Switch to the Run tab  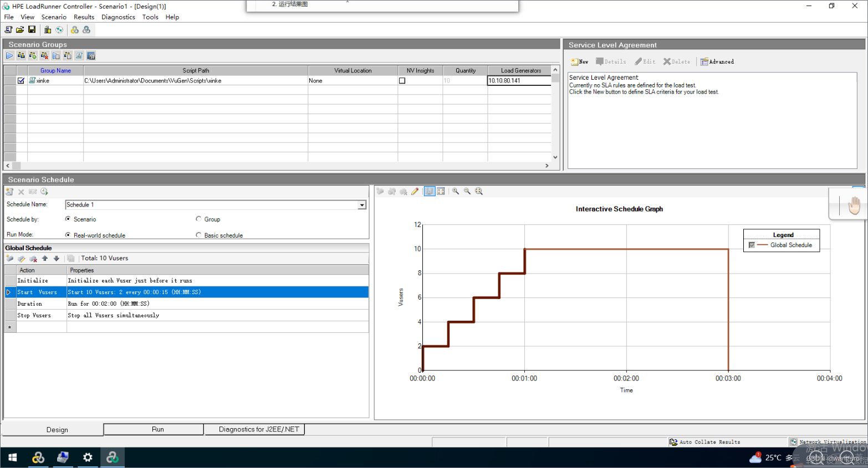[154, 429]
